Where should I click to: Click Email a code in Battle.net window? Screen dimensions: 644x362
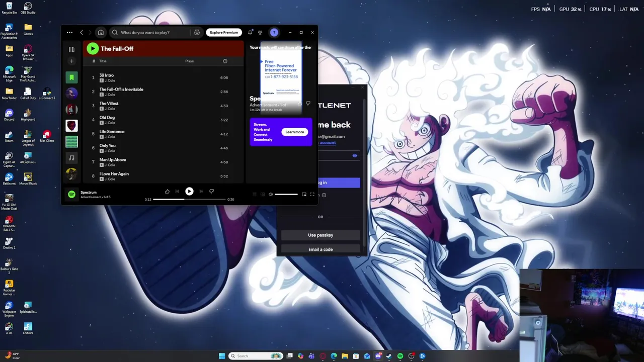tap(320, 249)
